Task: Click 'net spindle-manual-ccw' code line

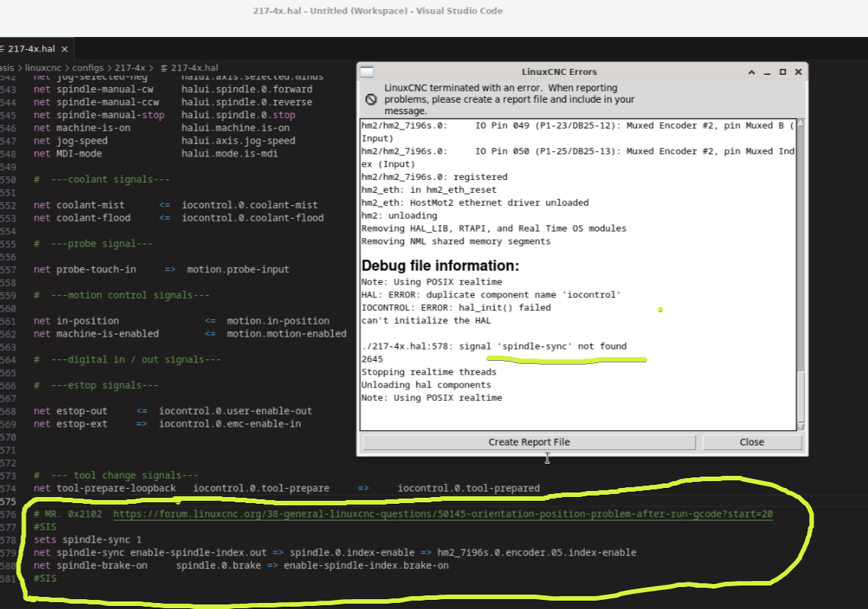Action: pyautogui.click(x=172, y=102)
